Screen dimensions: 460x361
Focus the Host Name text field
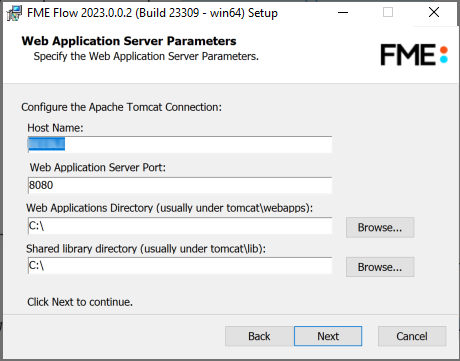[x=180, y=144]
